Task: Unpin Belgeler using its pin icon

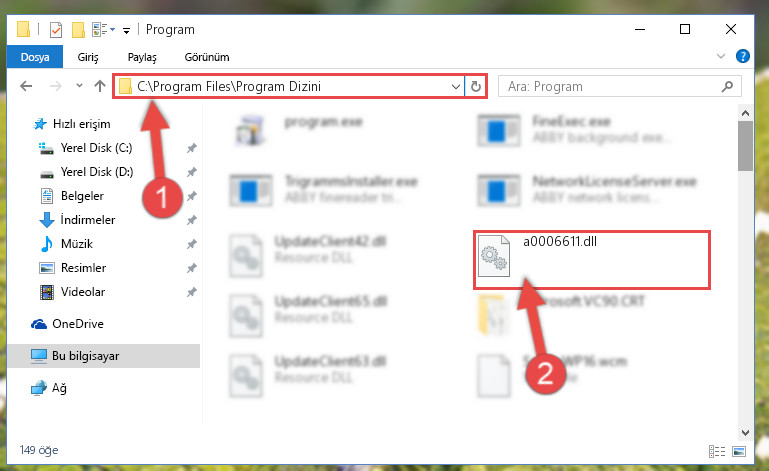Action: (x=191, y=196)
